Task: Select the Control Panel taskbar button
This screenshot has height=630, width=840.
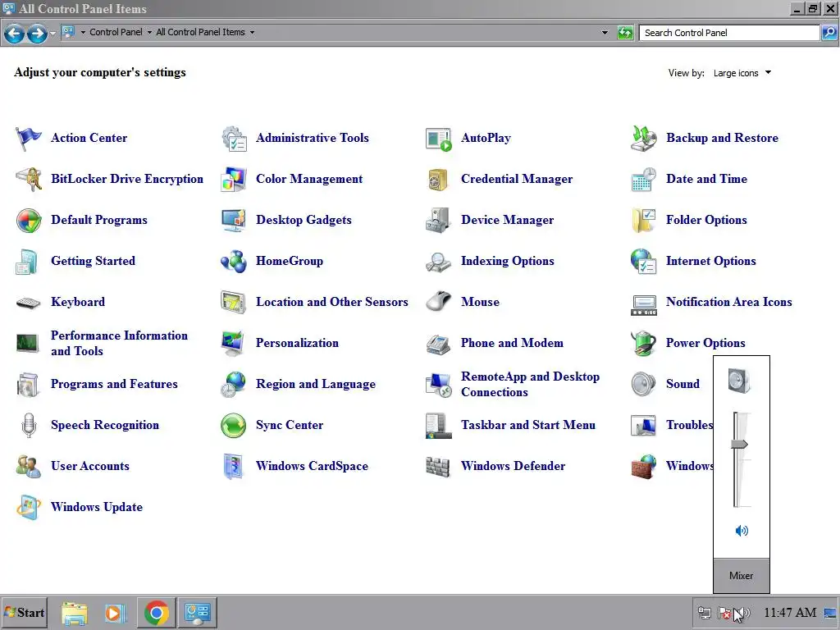Action: (198, 613)
